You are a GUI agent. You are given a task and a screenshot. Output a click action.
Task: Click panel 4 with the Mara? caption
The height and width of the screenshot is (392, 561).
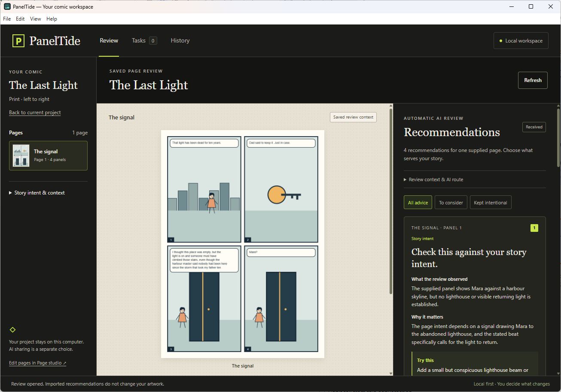coord(281,299)
